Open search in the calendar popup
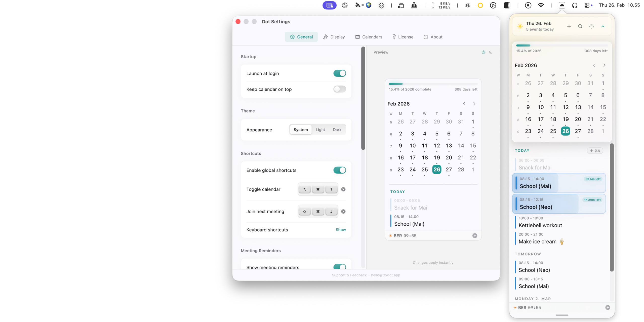Screen dimensions: 644x322 pos(580,26)
